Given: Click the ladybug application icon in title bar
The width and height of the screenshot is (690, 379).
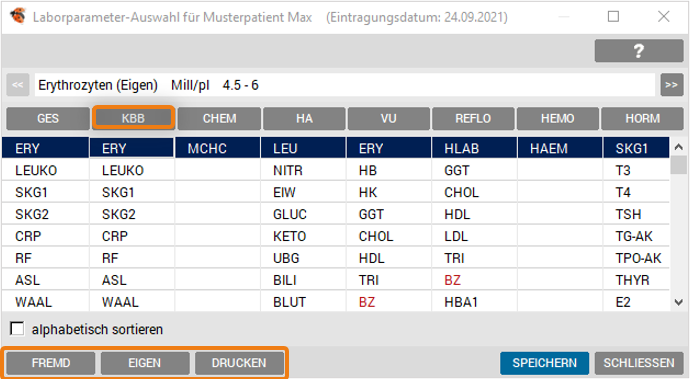Looking at the screenshot, I should (x=18, y=17).
